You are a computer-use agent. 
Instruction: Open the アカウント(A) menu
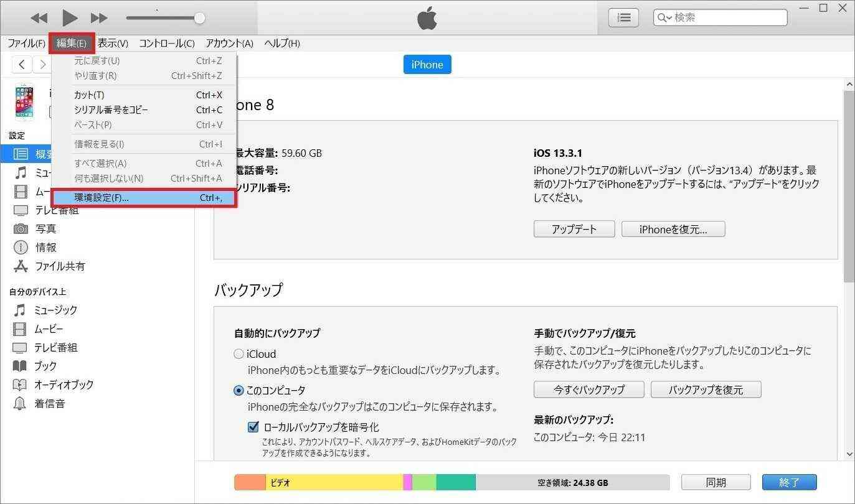229,43
